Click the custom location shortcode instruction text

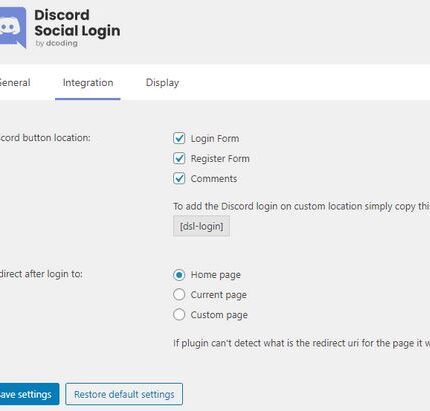[x=301, y=206]
